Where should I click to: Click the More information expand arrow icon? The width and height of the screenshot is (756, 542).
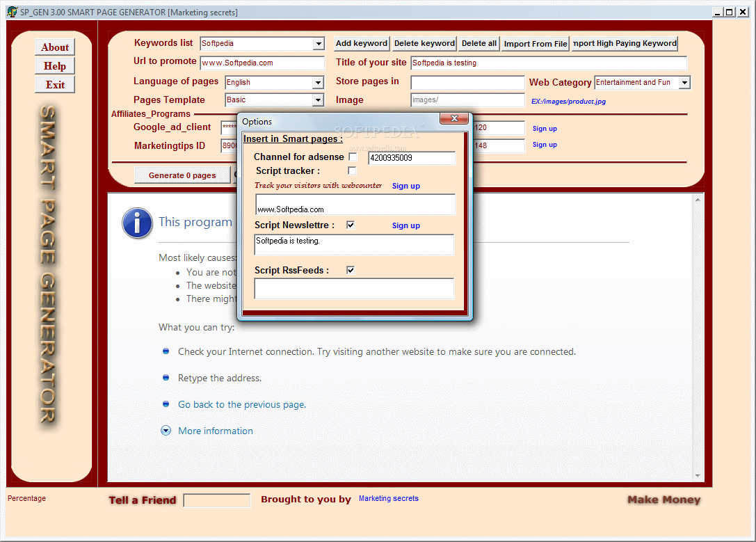(x=166, y=431)
